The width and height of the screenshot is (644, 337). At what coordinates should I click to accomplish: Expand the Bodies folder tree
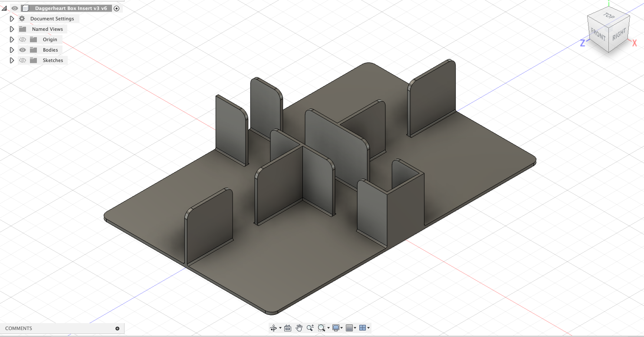[x=12, y=50]
